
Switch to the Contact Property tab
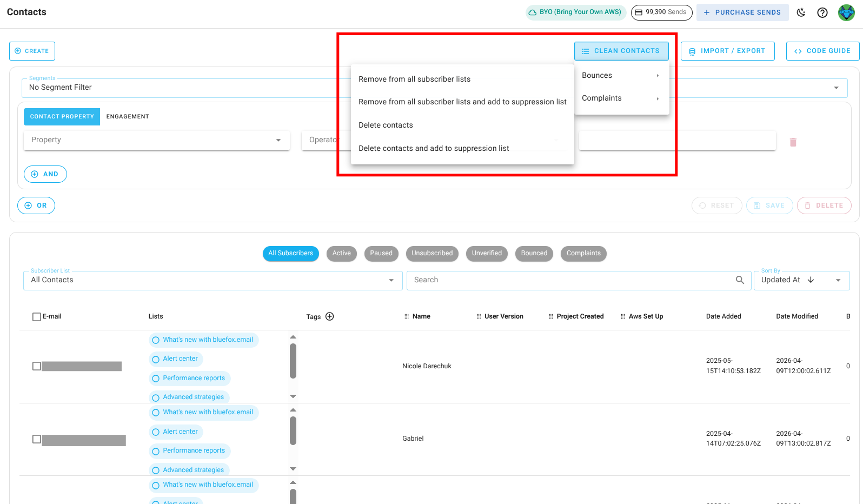coord(62,117)
